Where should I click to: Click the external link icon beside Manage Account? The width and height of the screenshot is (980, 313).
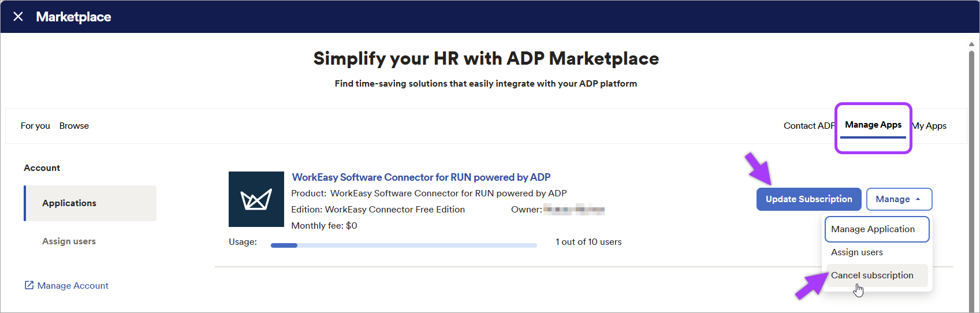tap(29, 285)
